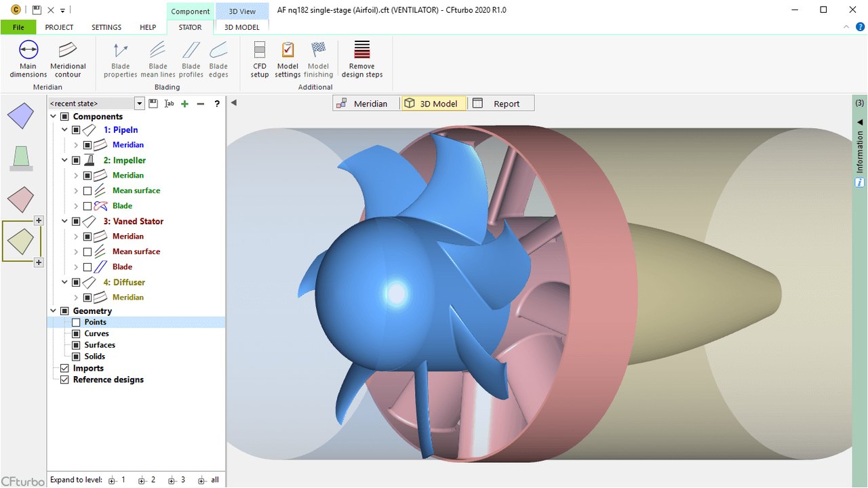Collapse the 2: Impeller node
868x488 pixels.
click(65, 161)
